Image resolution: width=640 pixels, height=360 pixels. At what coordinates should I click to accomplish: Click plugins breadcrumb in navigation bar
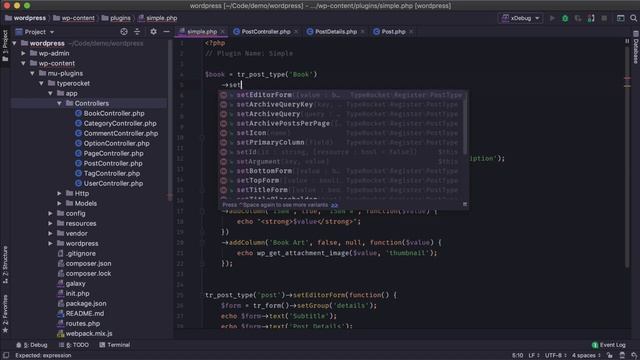(116, 18)
